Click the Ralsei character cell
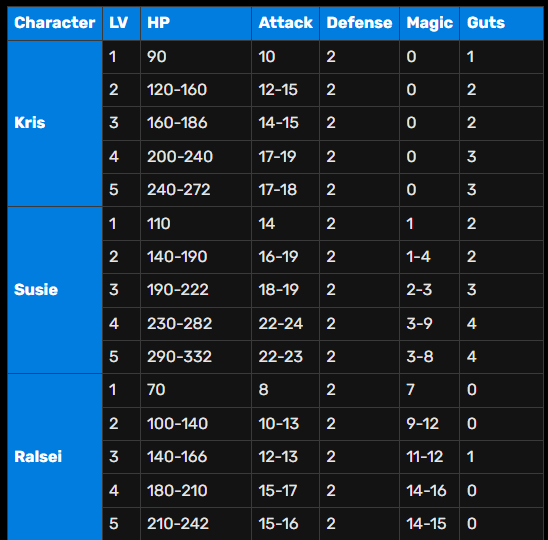This screenshot has width=548, height=540. pos(55,457)
